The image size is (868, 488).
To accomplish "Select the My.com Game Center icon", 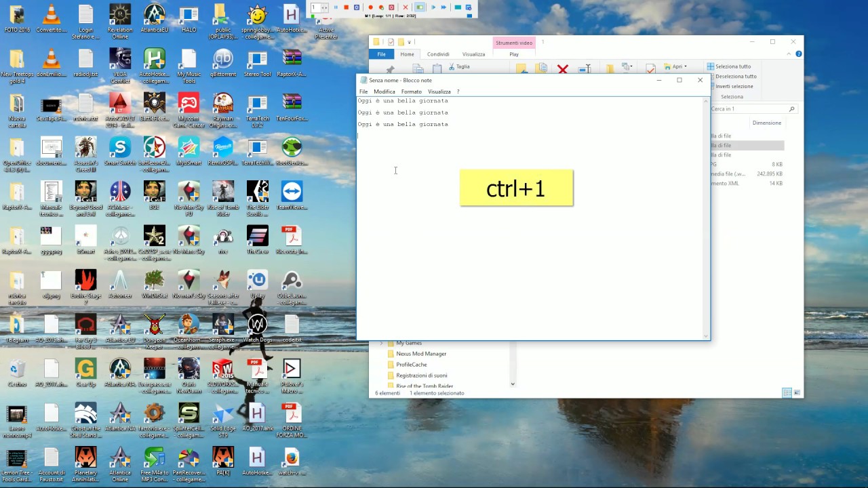I will pyautogui.click(x=189, y=110).
